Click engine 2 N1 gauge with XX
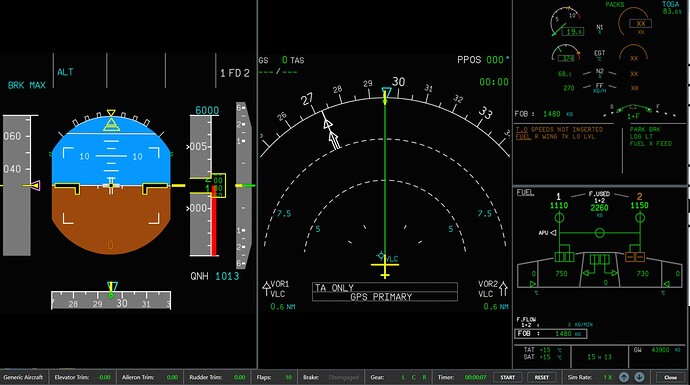The height and width of the screenshot is (385, 690). [635, 21]
